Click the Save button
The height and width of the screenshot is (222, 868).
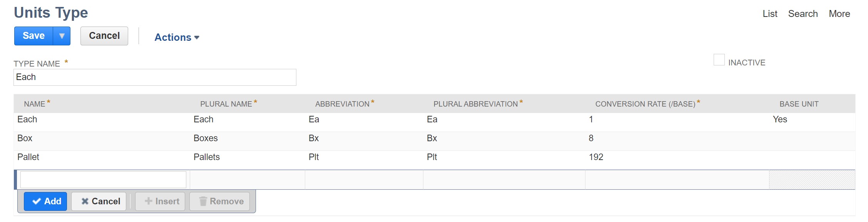tap(34, 35)
